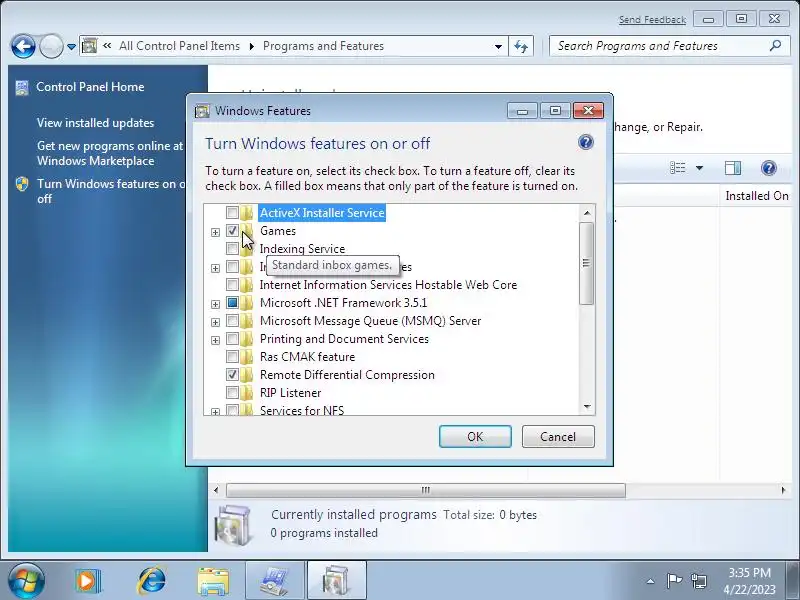Toggle the preview pane icon

(x=733, y=168)
